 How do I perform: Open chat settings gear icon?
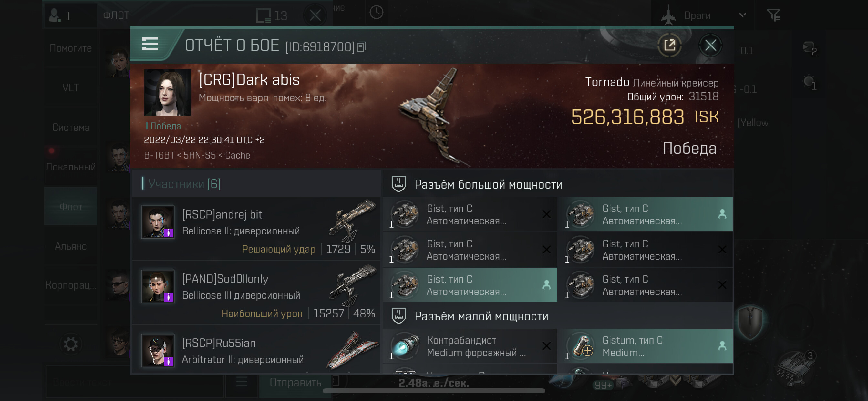click(x=71, y=344)
